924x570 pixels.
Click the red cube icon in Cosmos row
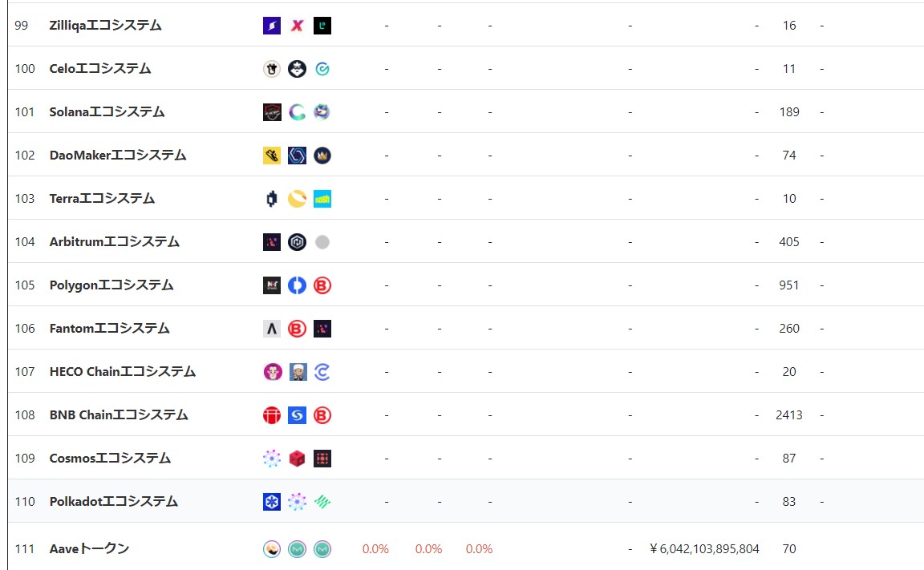point(297,459)
